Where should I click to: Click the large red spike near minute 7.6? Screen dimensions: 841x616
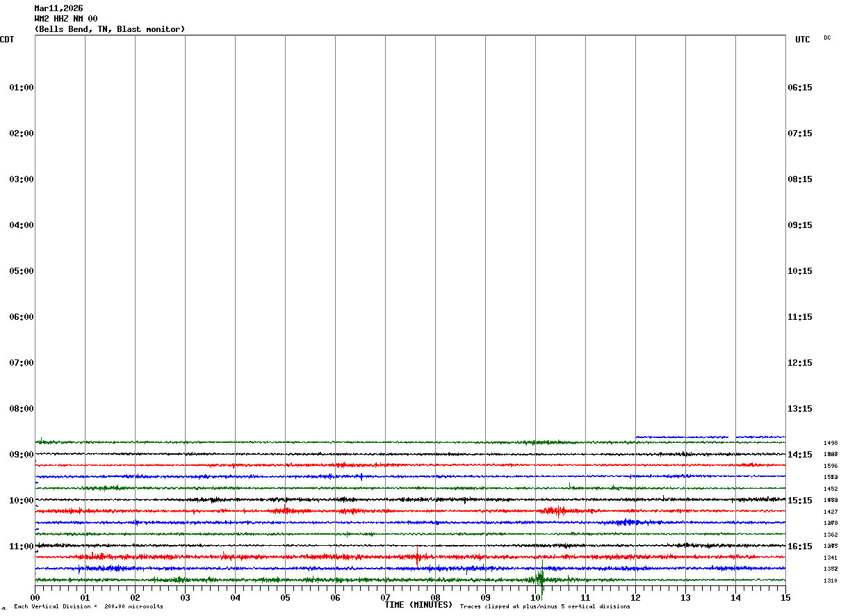417,556
